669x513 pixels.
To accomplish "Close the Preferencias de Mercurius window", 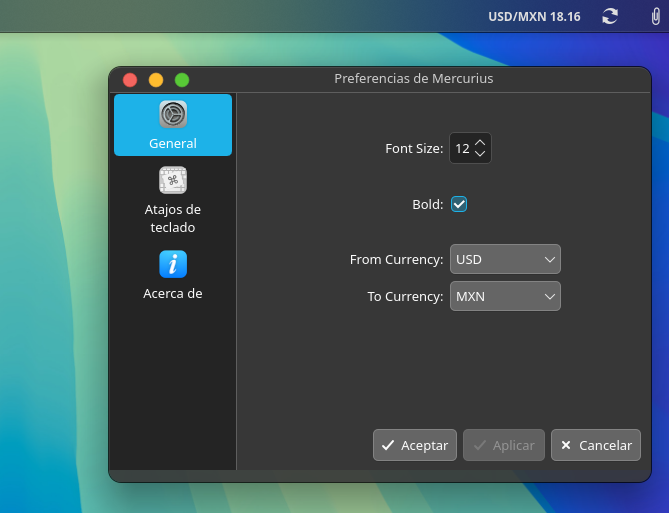I will point(130,80).
